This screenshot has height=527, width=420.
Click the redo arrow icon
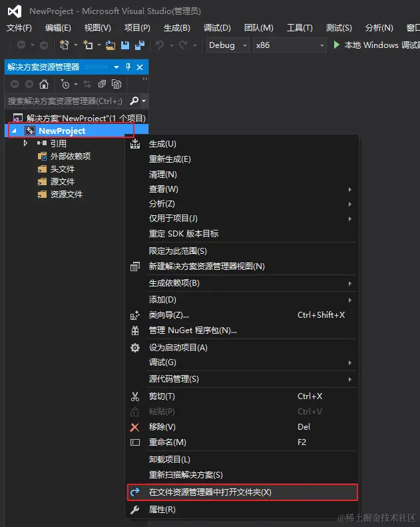pyautogui.click(x=183, y=45)
